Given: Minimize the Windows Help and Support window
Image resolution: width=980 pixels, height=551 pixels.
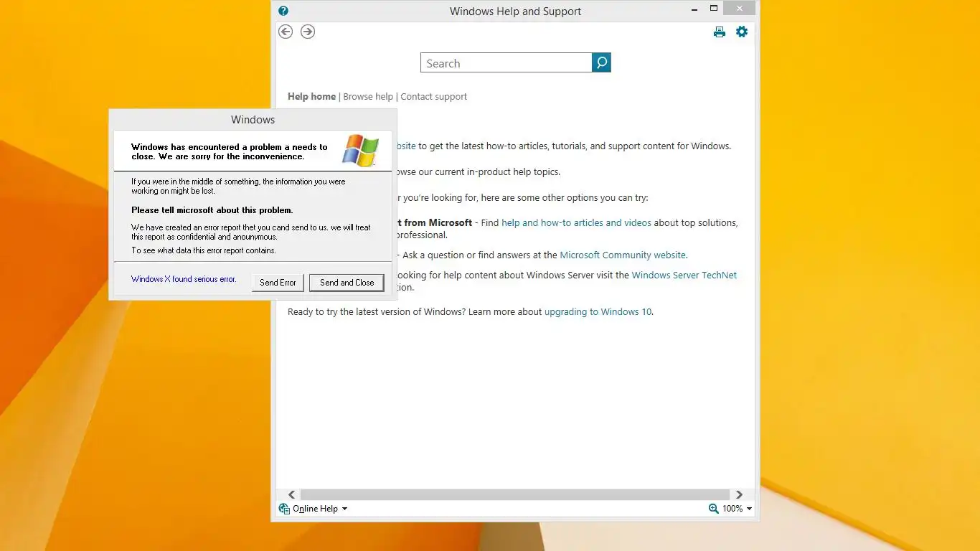Looking at the screenshot, I should tap(694, 9).
